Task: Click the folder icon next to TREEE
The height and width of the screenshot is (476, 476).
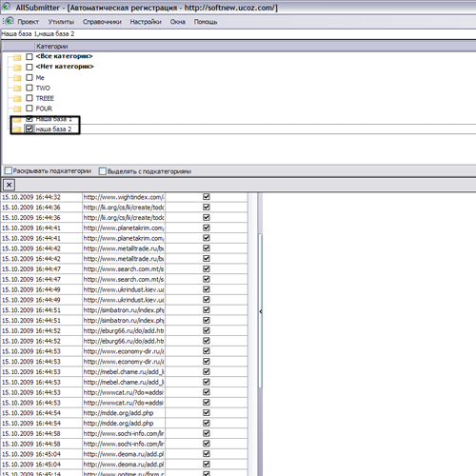Action: 17,98
